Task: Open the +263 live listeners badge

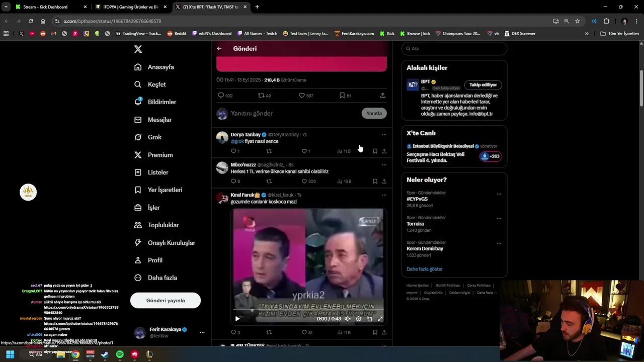Action: coord(491,156)
